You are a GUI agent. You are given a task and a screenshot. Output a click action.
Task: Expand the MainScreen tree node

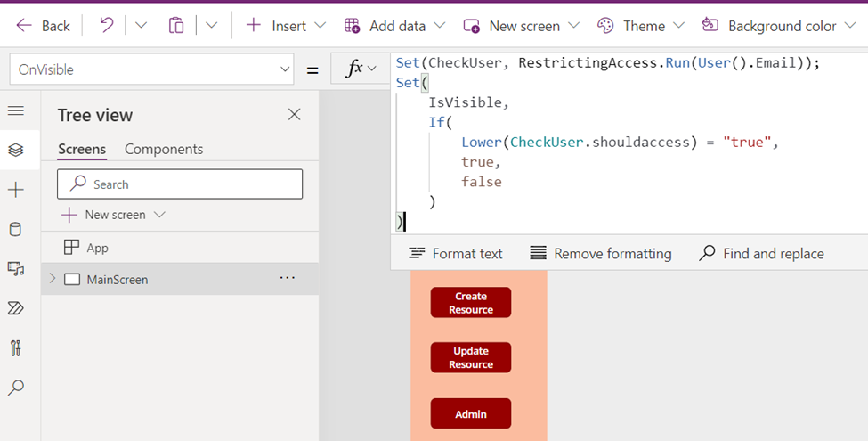[x=53, y=279]
